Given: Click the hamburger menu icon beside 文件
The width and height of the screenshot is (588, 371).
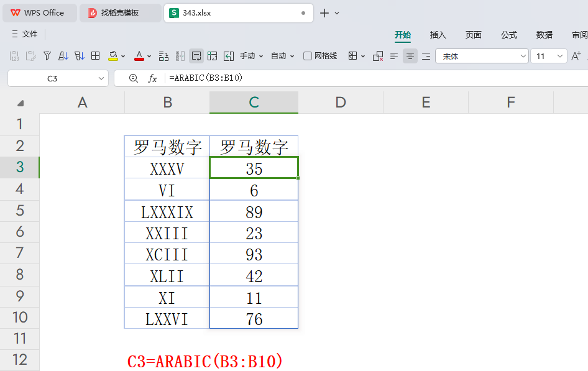Looking at the screenshot, I should [15, 34].
